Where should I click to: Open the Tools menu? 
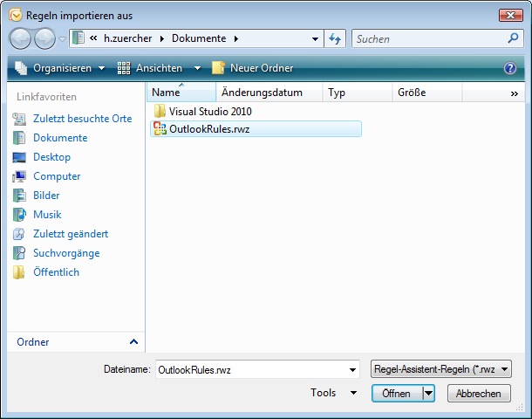point(333,393)
